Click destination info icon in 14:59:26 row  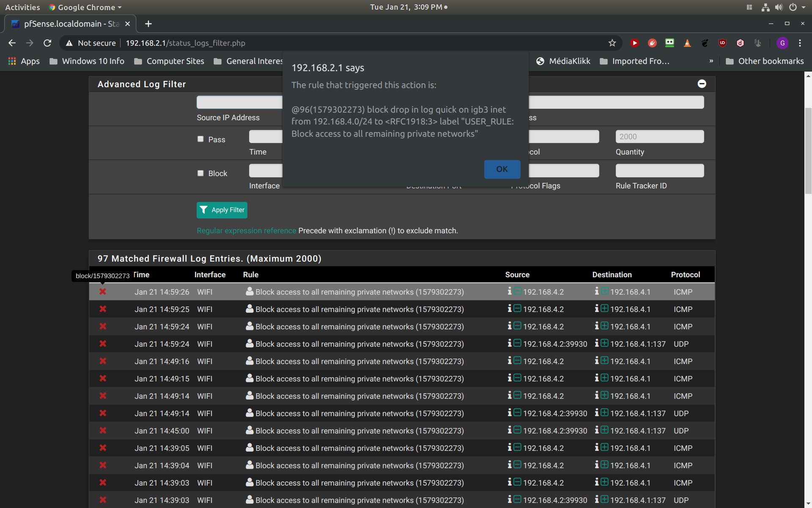tap(597, 291)
